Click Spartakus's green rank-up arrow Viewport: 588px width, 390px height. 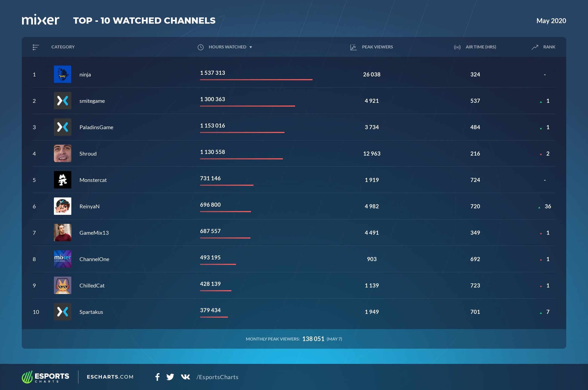click(541, 313)
